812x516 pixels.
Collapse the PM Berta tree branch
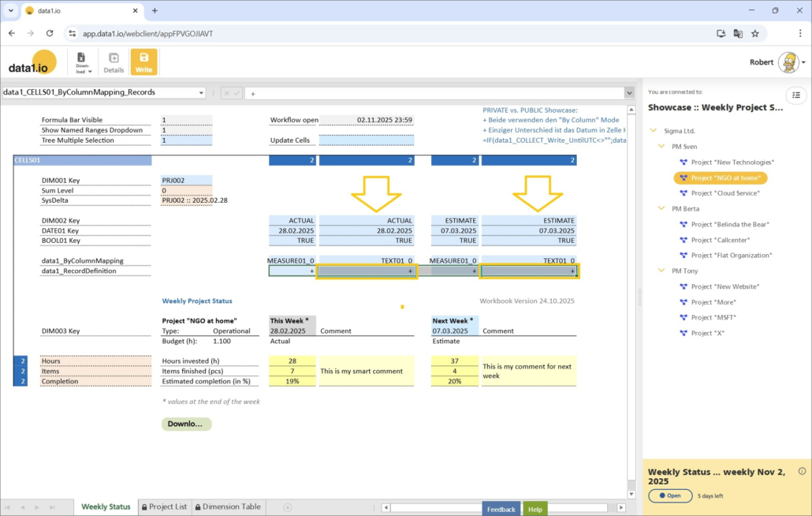click(661, 209)
